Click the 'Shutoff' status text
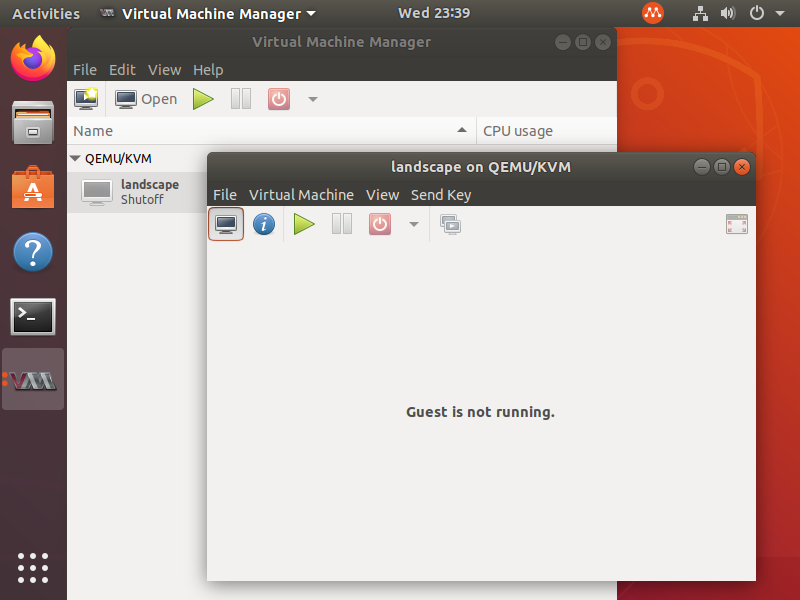800x600 pixels. 142,199
